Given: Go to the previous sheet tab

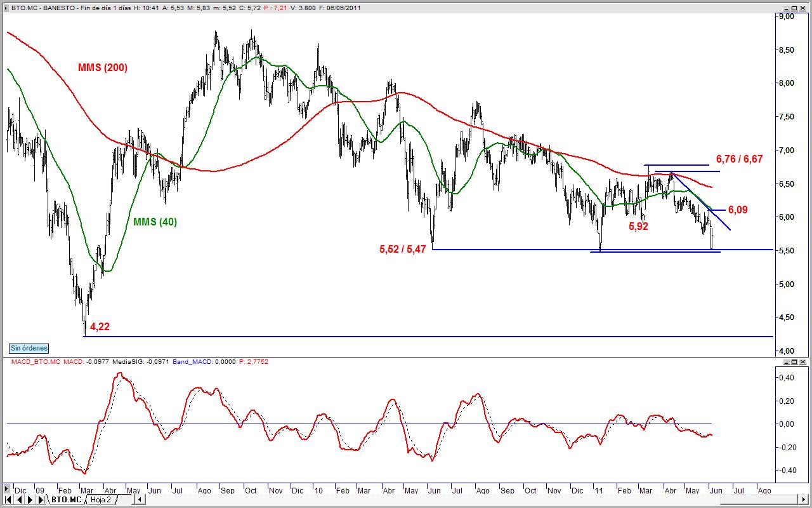Looking at the screenshot, I should tap(18, 500).
